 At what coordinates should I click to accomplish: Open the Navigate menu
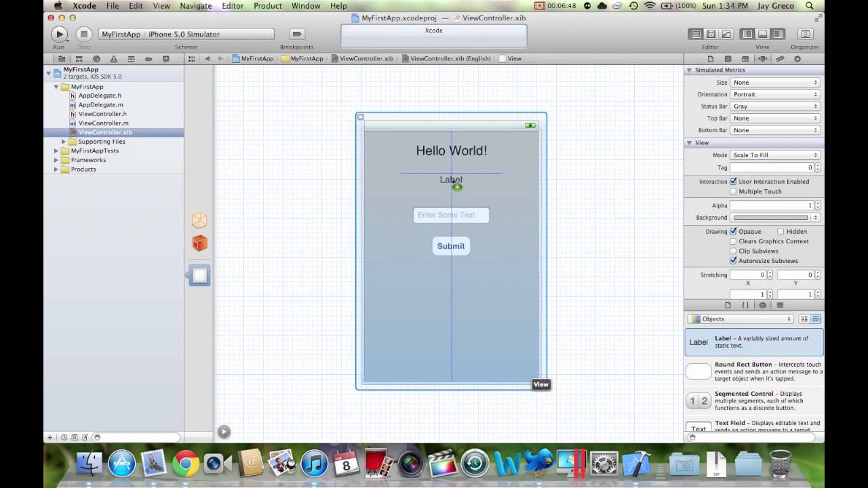(195, 6)
